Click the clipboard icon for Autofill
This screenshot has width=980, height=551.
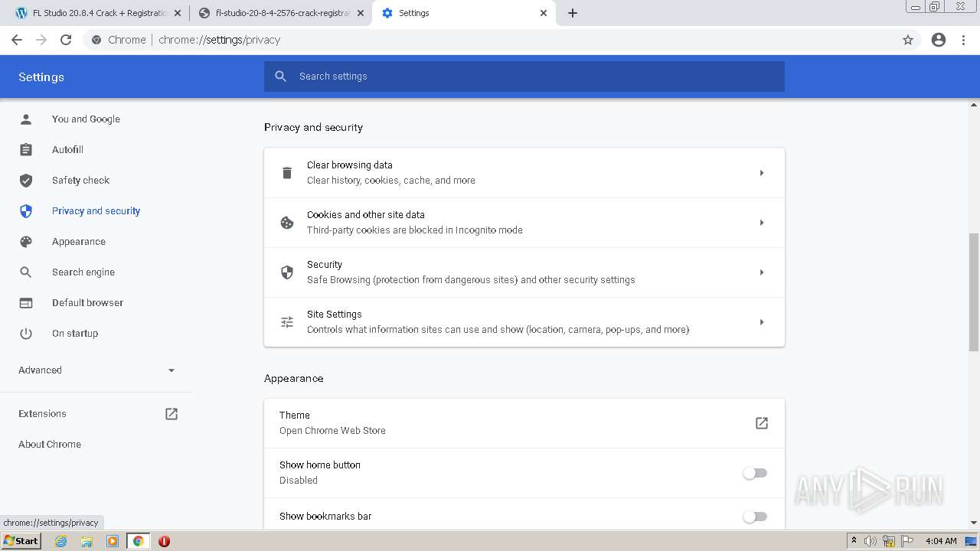(x=26, y=150)
